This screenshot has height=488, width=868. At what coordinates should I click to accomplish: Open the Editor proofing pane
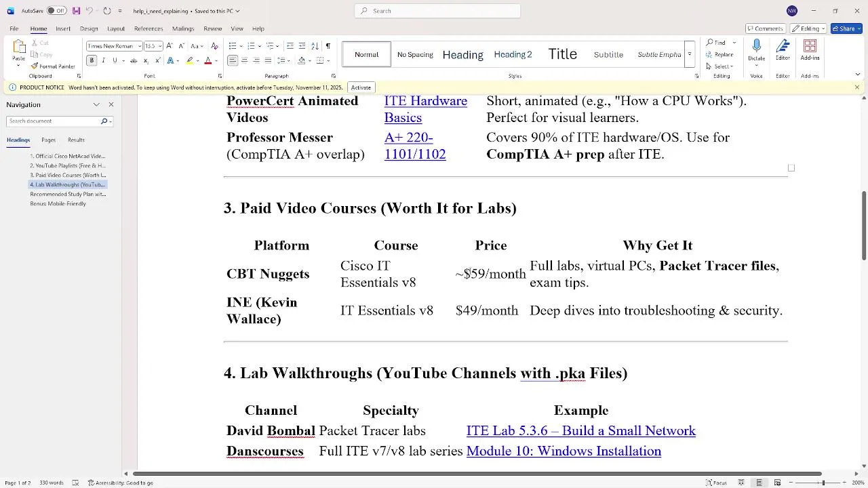783,51
